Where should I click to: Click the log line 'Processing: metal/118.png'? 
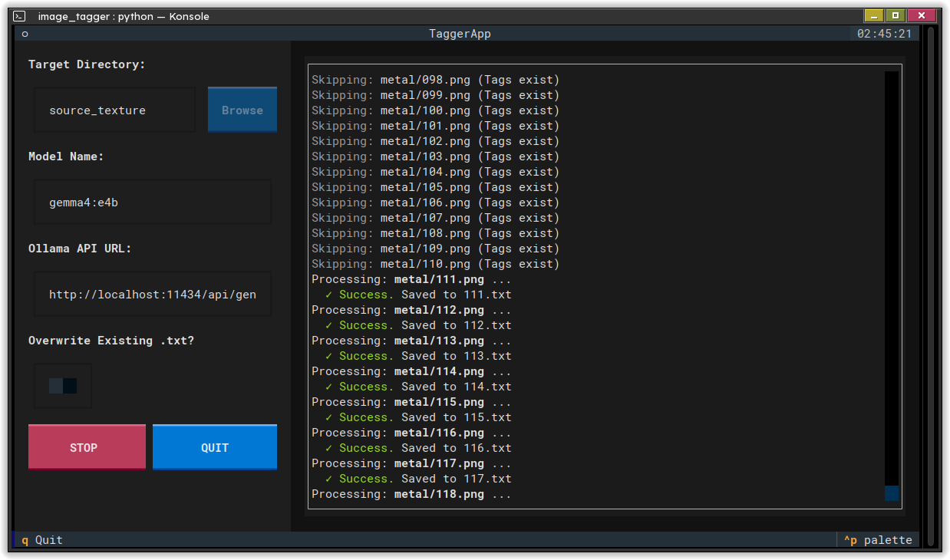click(x=411, y=494)
